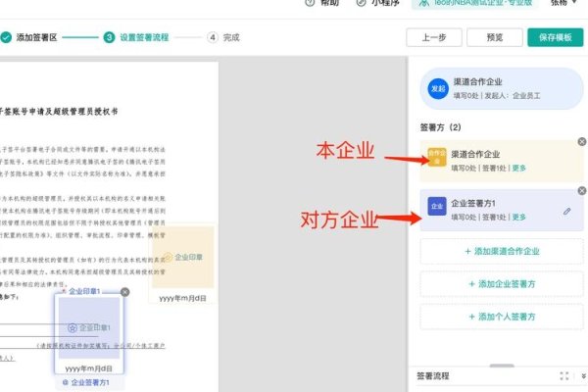Viewport: 588px width, 392px height.
Task: Select the purple 企业印章1 seal area
Action: pos(89,328)
